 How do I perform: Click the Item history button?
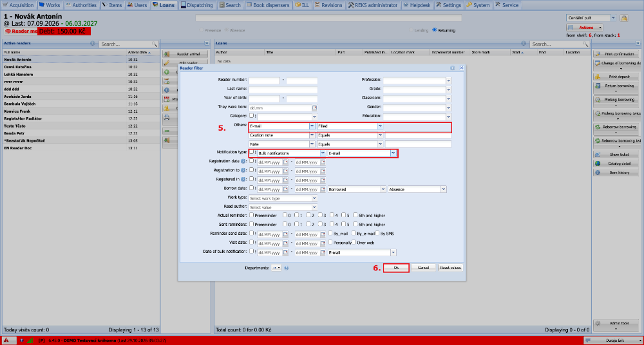616,172
